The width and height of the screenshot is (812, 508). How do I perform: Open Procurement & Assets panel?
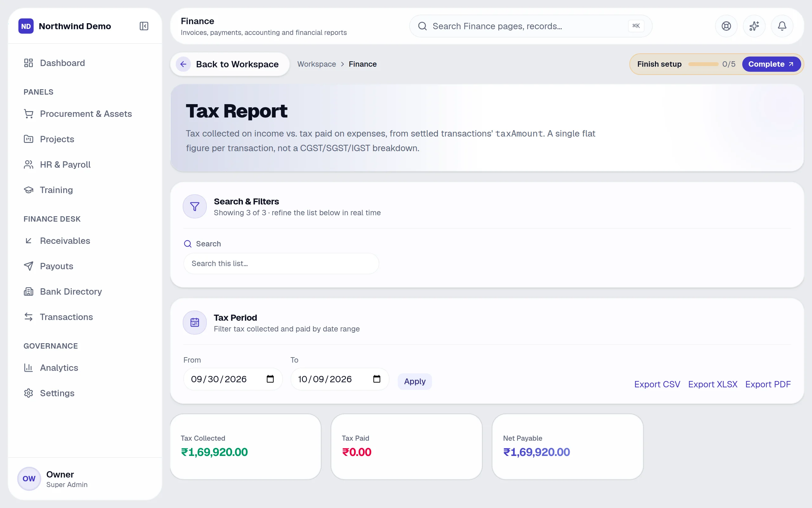[85, 114]
